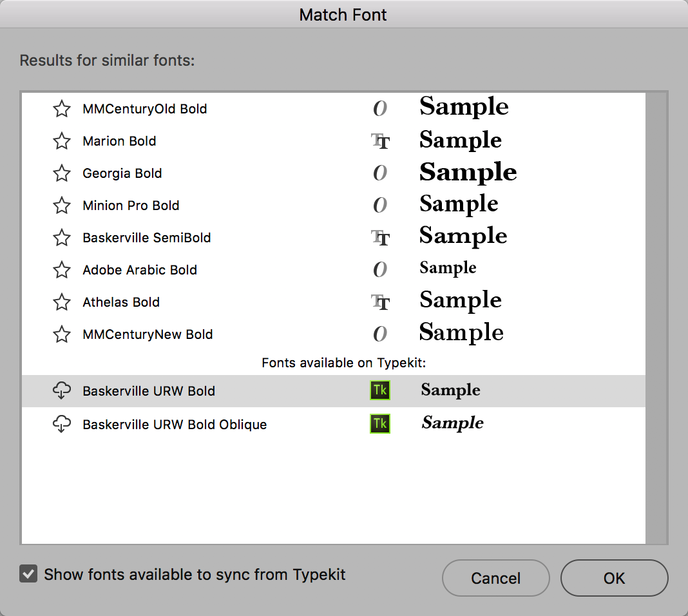Click the font list vertical scrollbar
This screenshot has width=688, height=616.
point(656,318)
